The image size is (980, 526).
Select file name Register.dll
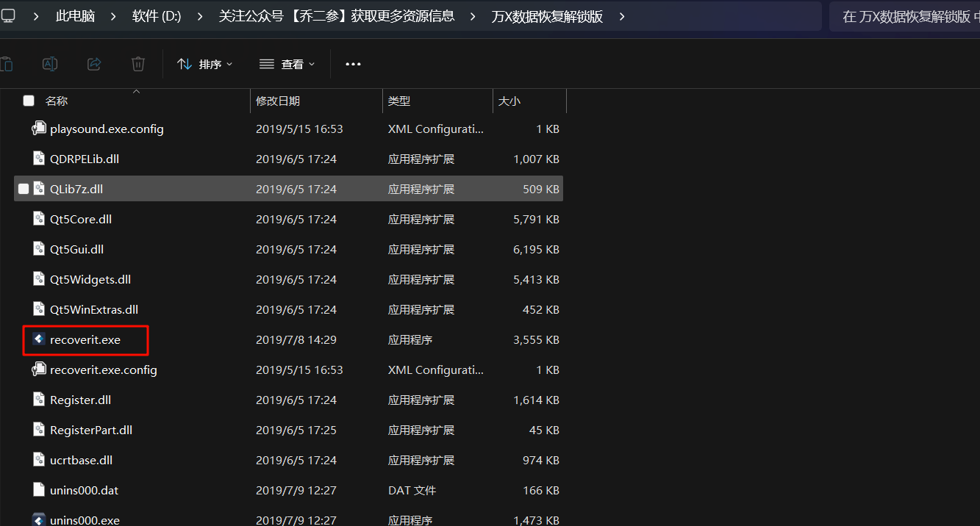81,400
